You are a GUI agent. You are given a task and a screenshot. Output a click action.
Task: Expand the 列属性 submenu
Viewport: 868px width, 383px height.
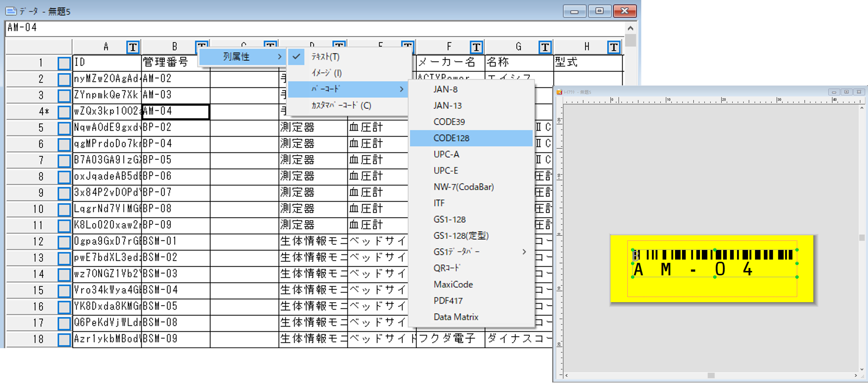pos(242,57)
